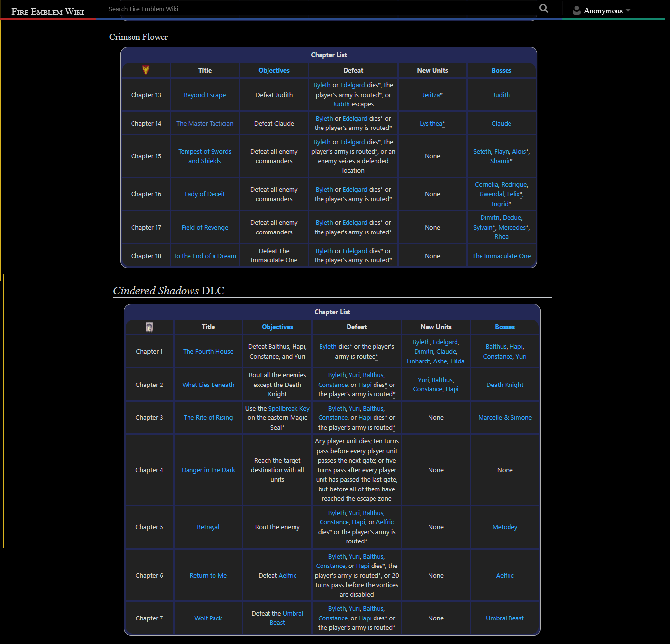This screenshot has width=670, height=644.
Task: Open The Fourth House chapter link
Action: pyautogui.click(x=208, y=352)
